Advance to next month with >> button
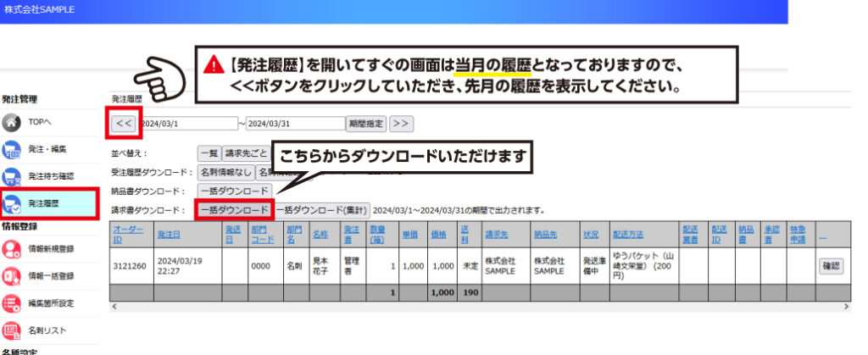This screenshot has height=355, width=868. (401, 124)
